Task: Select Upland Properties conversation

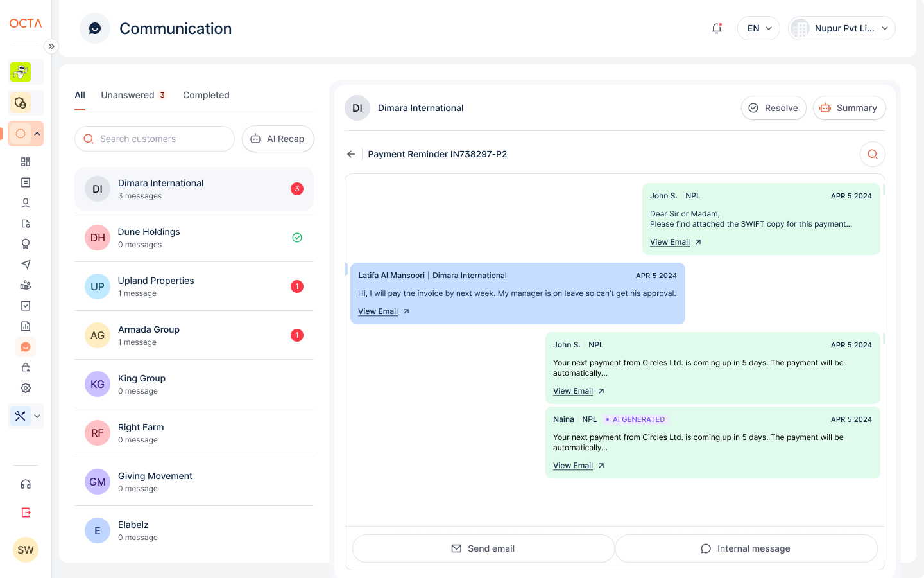Action: [194, 286]
